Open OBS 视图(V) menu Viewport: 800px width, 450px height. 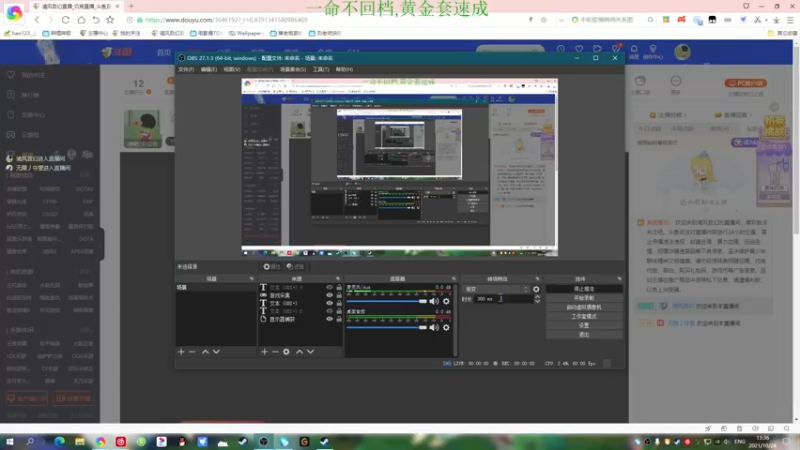(x=232, y=69)
